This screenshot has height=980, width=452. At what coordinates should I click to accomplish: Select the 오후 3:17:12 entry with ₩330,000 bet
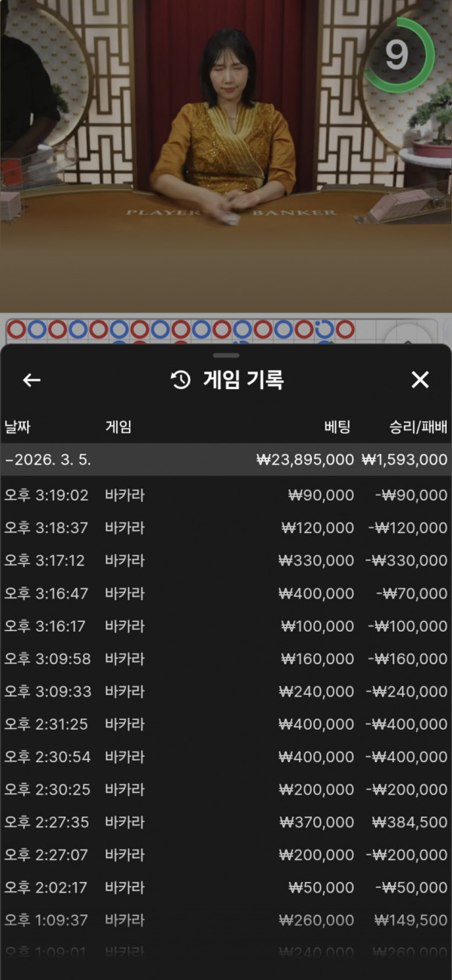point(226,561)
